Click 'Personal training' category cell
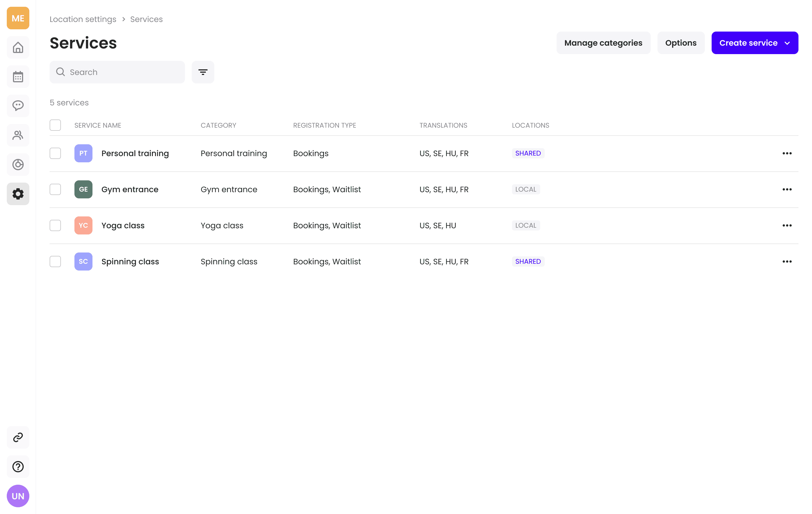 [234, 153]
